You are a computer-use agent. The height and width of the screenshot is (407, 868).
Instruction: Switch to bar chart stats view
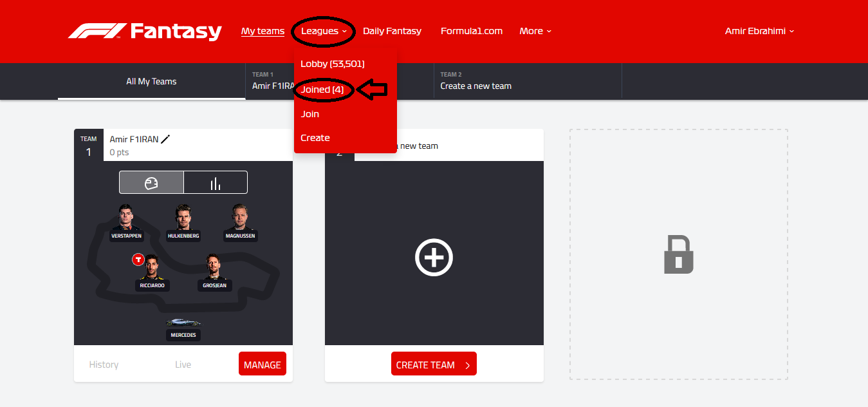tap(216, 182)
